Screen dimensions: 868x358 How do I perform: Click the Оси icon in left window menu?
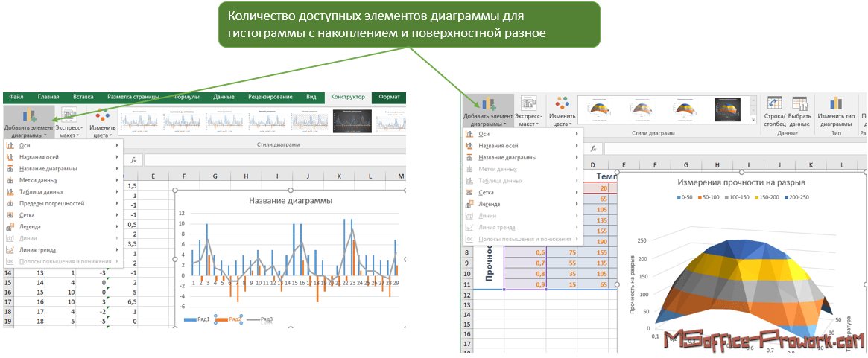pyautogui.click(x=10, y=146)
